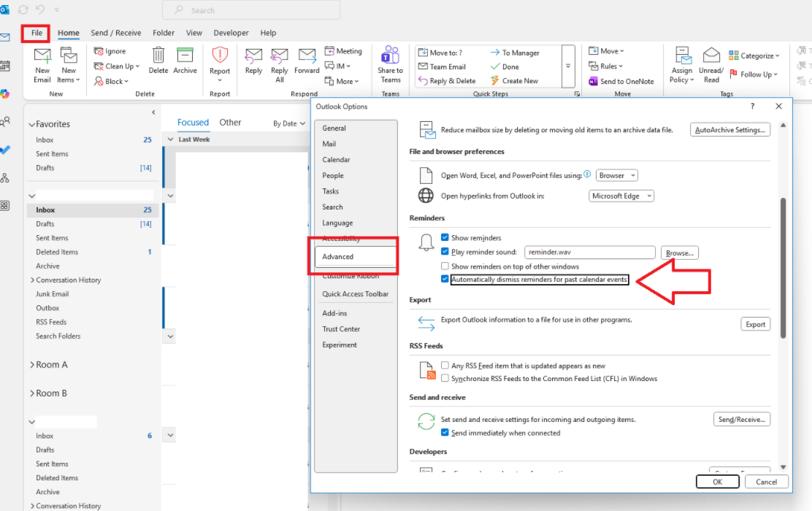Click the Meeting reply icon

pos(329,51)
